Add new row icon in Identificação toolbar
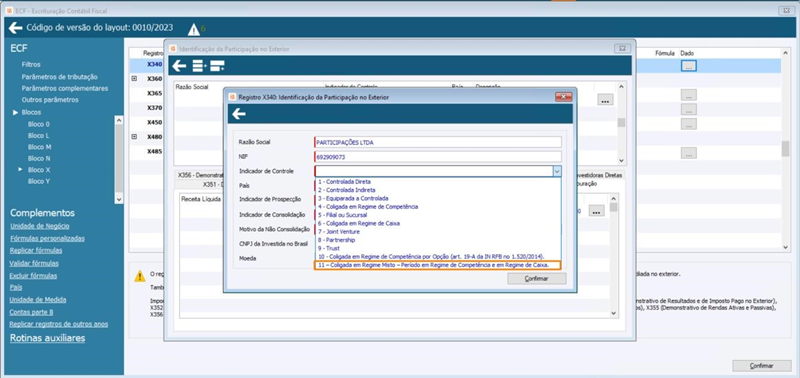The width and height of the screenshot is (800, 378). click(x=199, y=66)
